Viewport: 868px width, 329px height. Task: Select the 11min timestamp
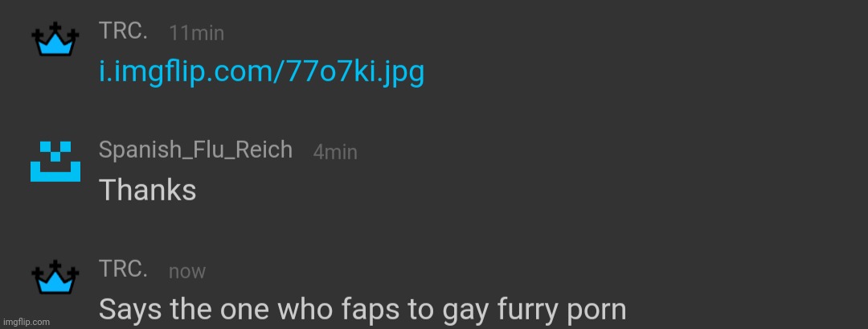(197, 33)
